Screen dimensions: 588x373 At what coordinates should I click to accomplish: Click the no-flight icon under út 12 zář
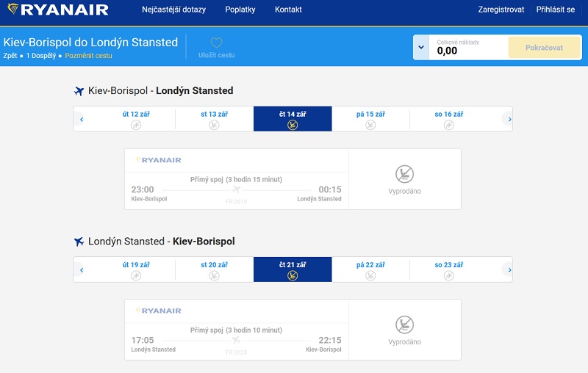[136, 125]
